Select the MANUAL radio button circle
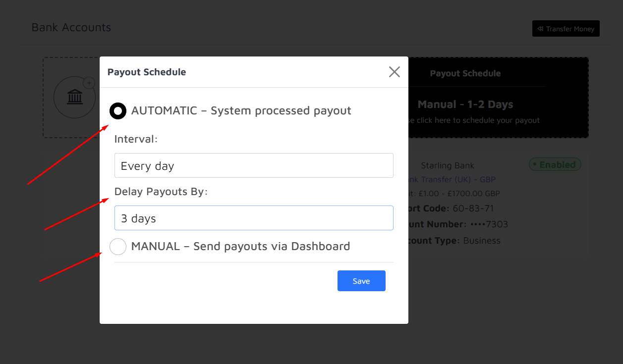The width and height of the screenshot is (623, 364). pos(118,246)
